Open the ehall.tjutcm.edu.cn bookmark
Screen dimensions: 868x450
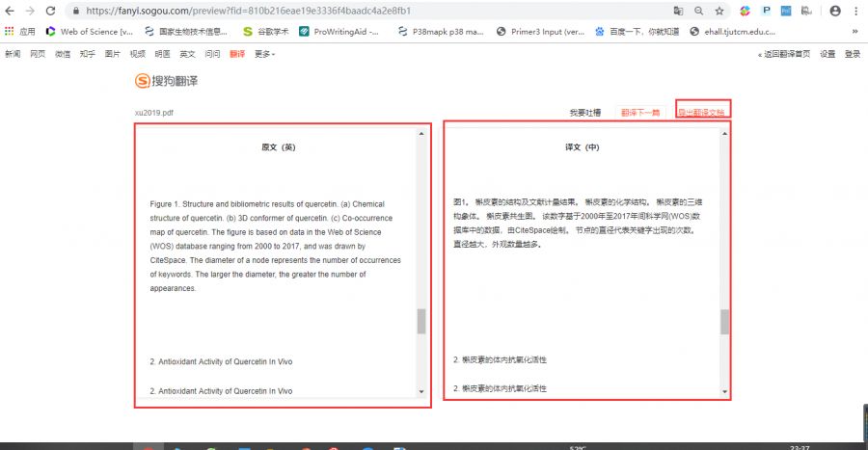tap(732, 32)
